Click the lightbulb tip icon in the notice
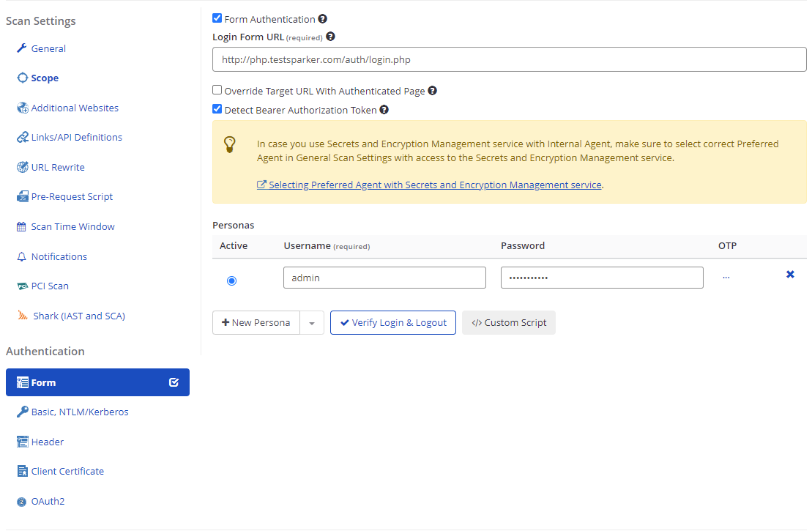 (230, 144)
